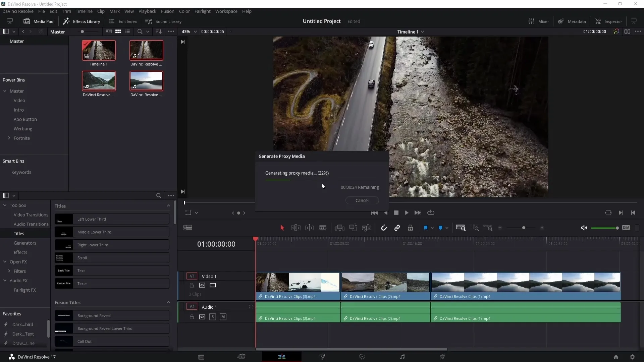Add a Marker to the timeline
Screen dimensions: 644x362
(x=440, y=228)
